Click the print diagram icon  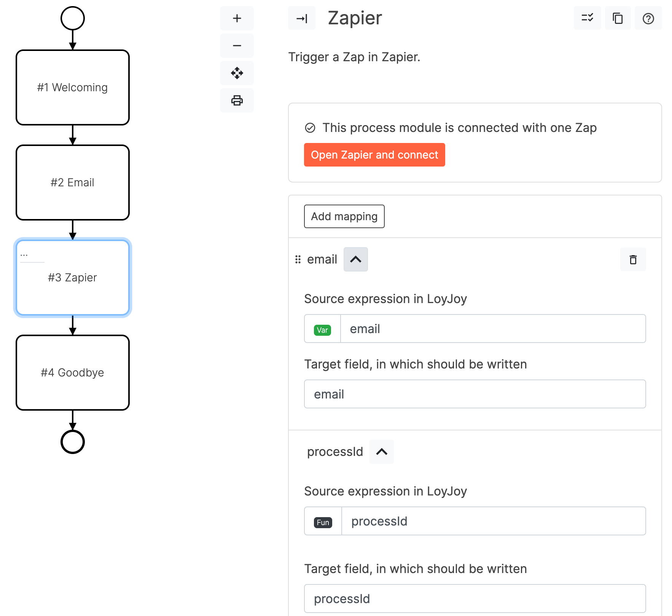point(237,100)
